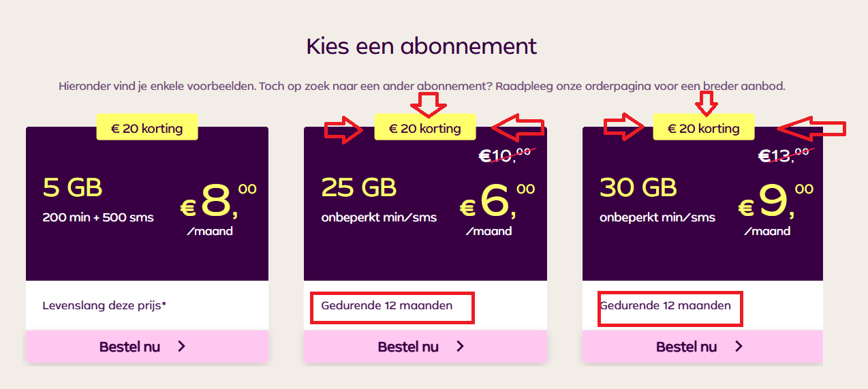This screenshot has height=389, width=868.
Task: Click the Levenslang deze prijs* text
Action: (104, 305)
